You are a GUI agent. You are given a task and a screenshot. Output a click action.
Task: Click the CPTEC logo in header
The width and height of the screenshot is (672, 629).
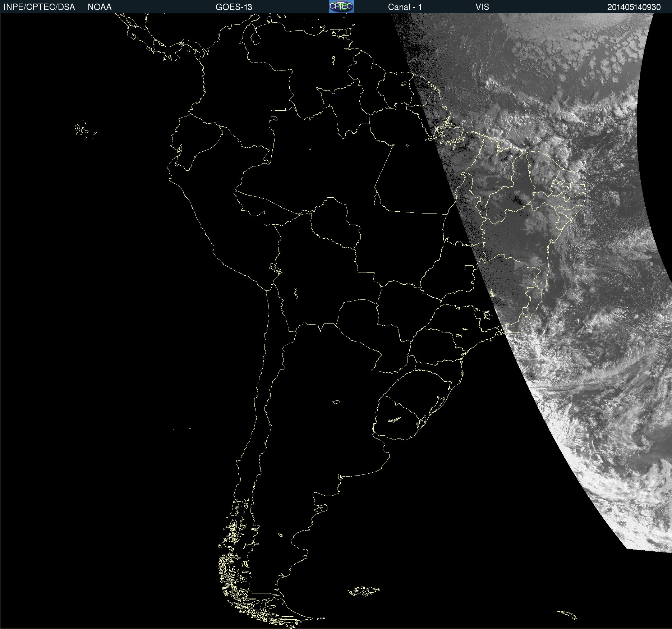point(341,6)
